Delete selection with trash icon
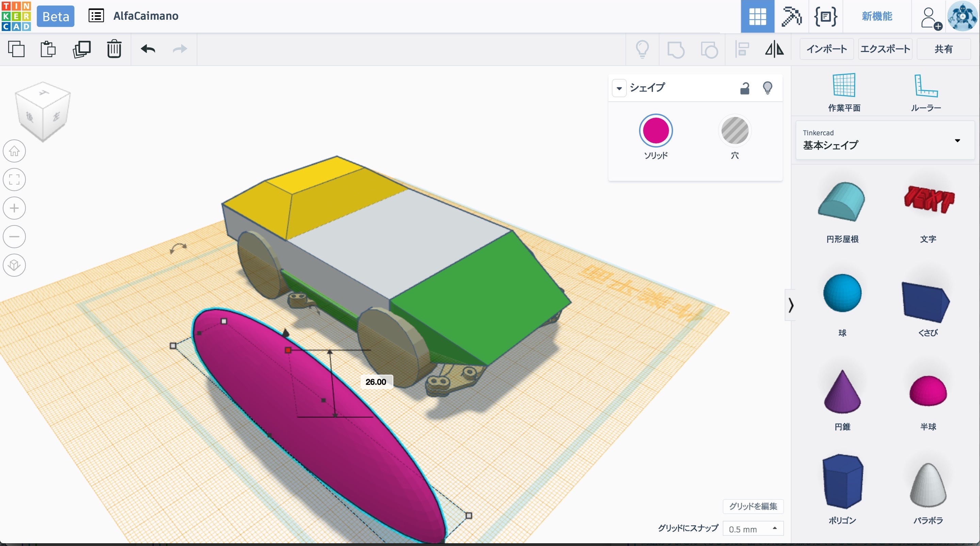This screenshot has width=980, height=546. (114, 49)
